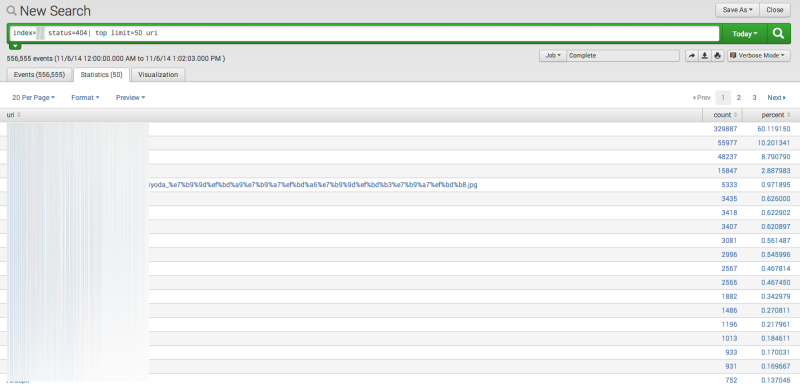Screen dimensions: 800x386
Task: Sort by the count column header
Action: tap(725, 115)
